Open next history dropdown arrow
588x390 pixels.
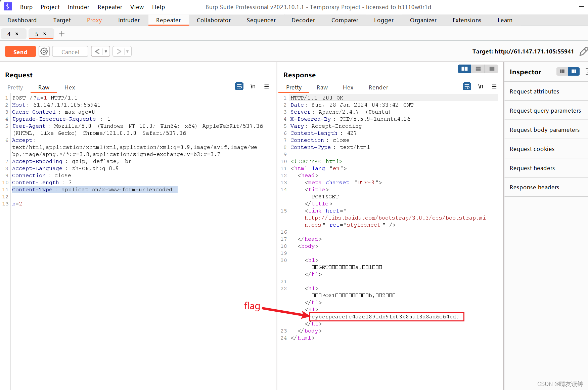click(128, 51)
